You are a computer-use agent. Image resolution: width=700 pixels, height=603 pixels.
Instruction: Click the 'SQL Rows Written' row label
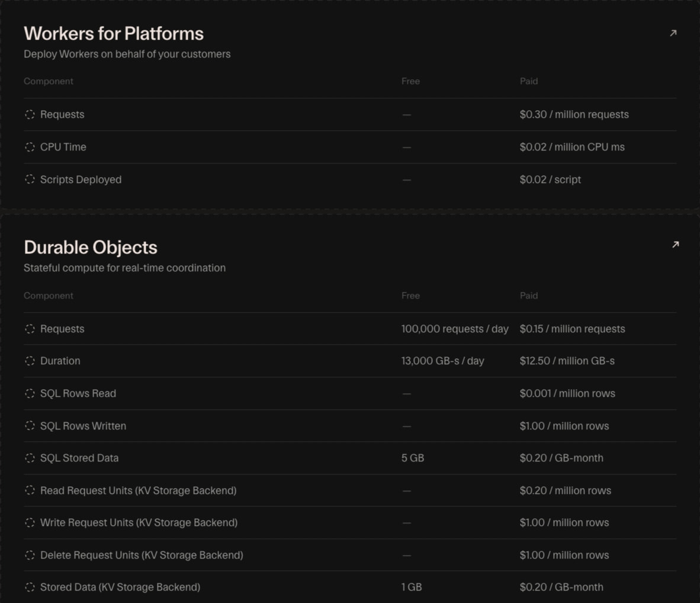click(83, 426)
